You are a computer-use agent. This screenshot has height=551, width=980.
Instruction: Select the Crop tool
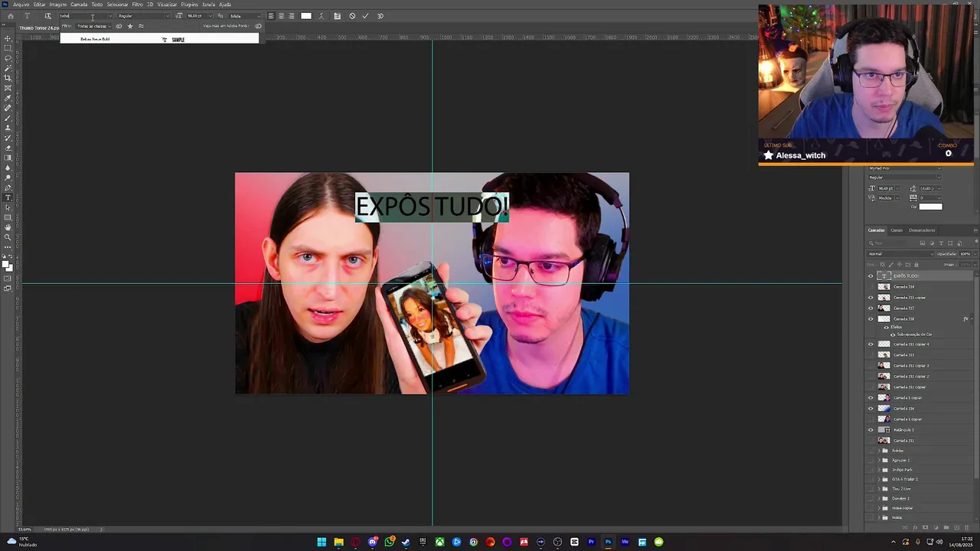click(8, 78)
